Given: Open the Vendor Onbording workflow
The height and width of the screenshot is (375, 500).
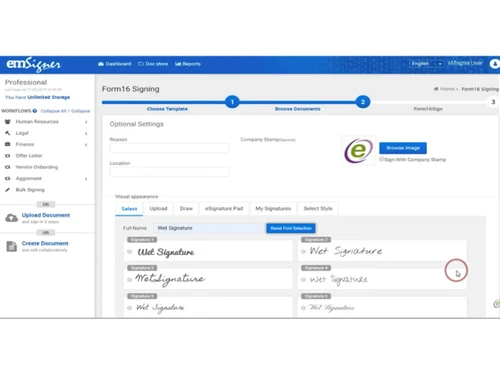Looking at the screenshot, I should tap(37, 167).
